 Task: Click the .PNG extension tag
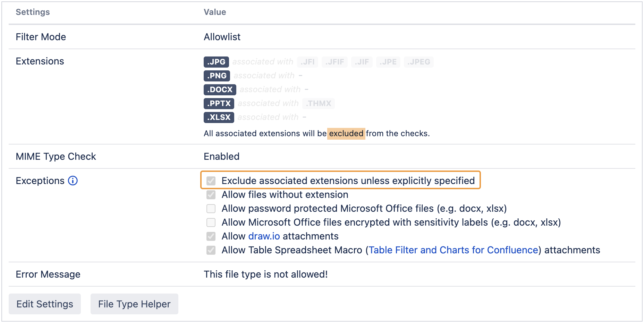(217, 76)
